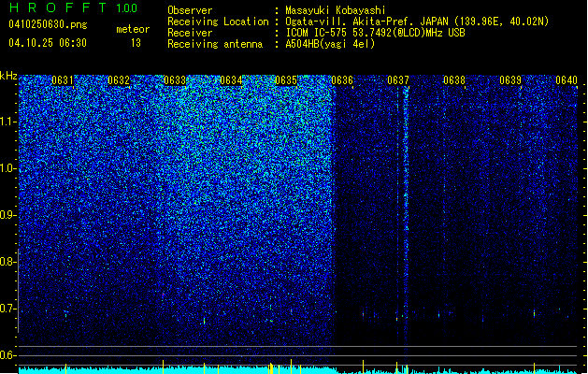Click the 0634 time marker
The height and width of the screenshot is (374, 588).
(231, 80)
